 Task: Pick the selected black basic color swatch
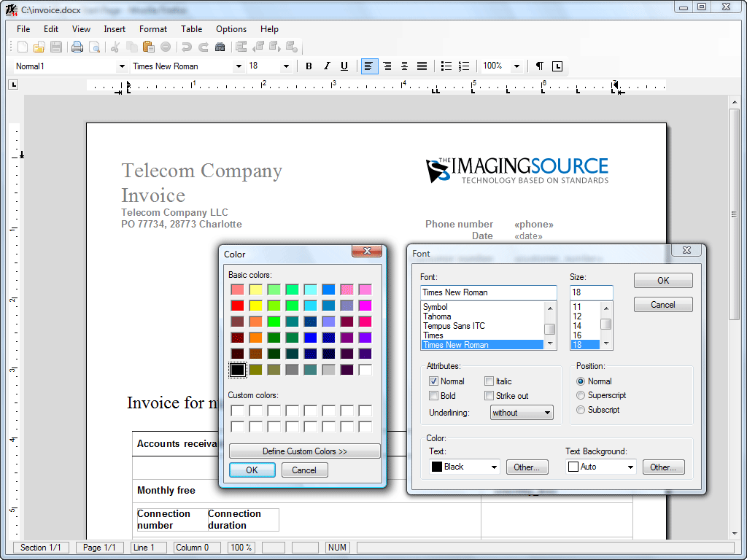point(237,370)
